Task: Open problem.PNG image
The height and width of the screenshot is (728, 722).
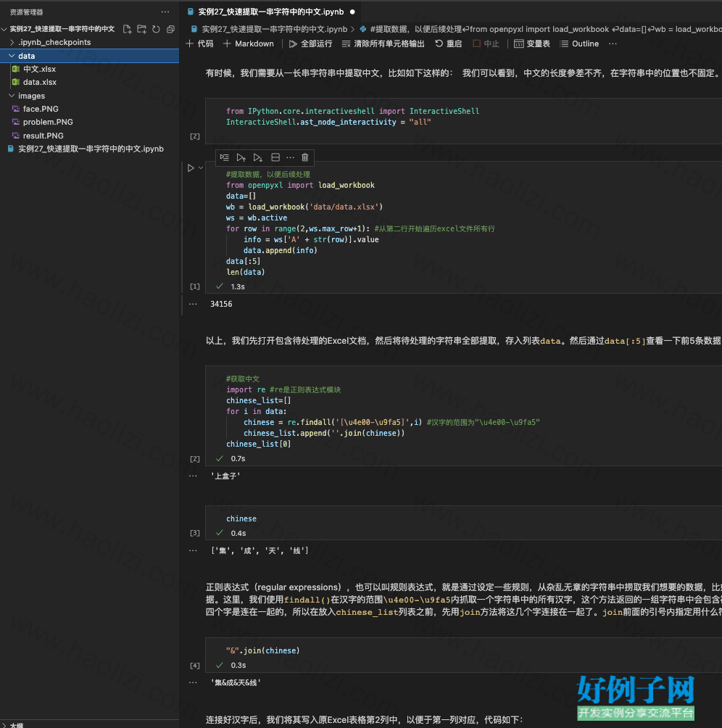Action: pyautogui.click(x=90, y=122)
